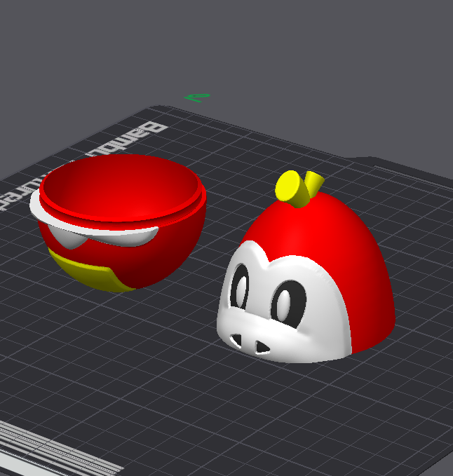Click the right eye of the character face

point(288,304)
